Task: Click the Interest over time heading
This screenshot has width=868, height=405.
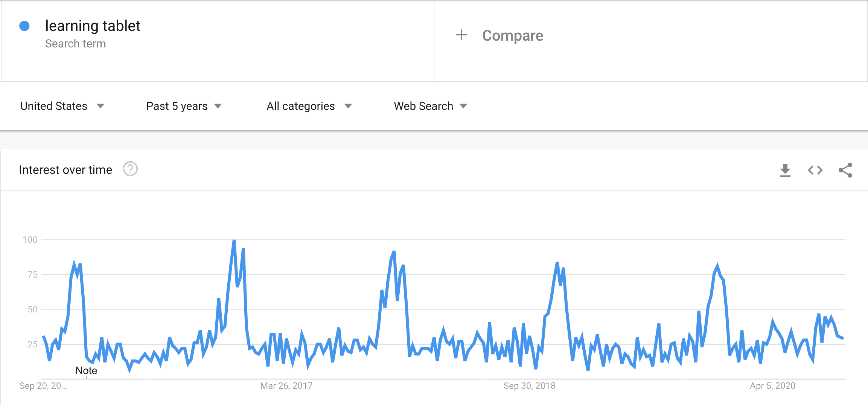Action: (x=65, y=170)
